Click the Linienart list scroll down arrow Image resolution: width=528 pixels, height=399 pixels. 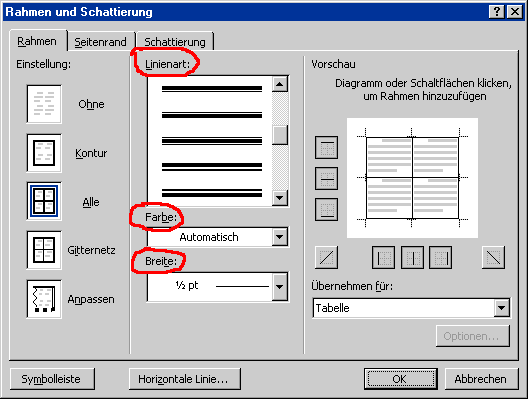click(x=280, y=198)
